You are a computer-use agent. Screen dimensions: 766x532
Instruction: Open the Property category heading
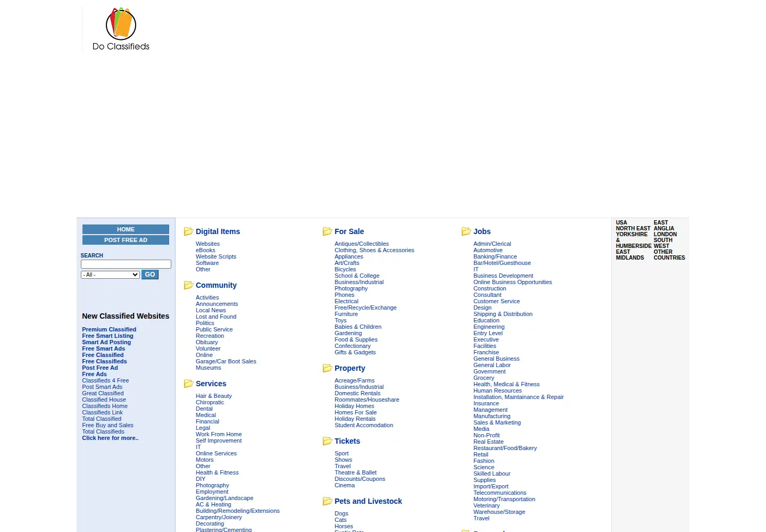click(x=349, y=368)
